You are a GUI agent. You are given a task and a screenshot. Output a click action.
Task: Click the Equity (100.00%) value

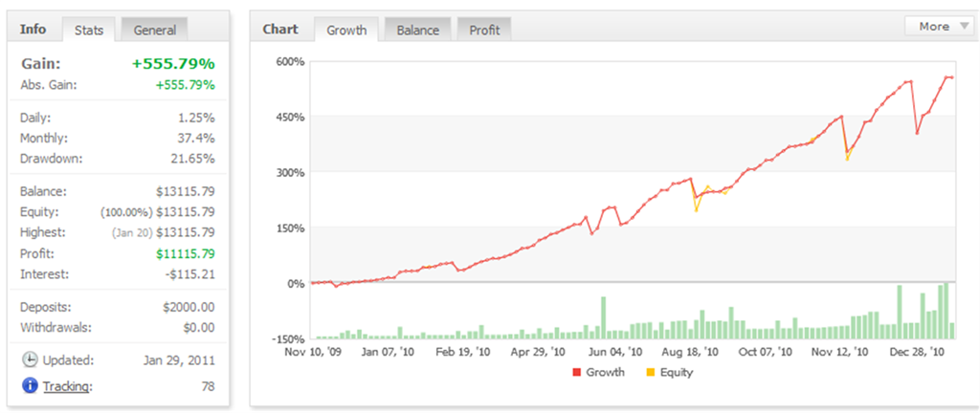coord(158,212)
